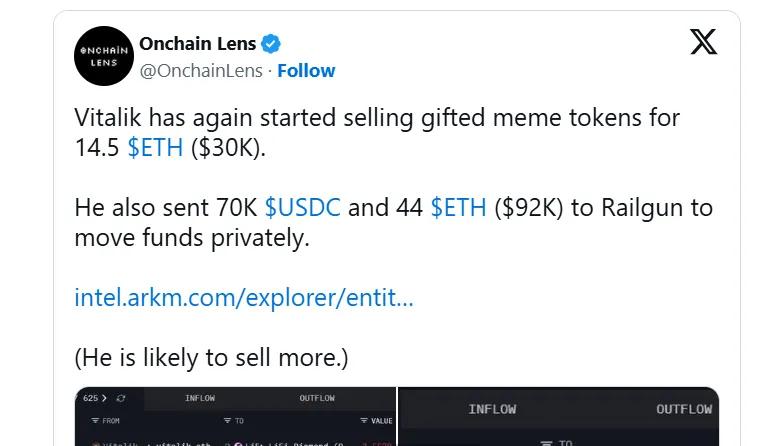Open the X logo link
Viewport: 782px width, 446px height.
(x=702, y=41)
